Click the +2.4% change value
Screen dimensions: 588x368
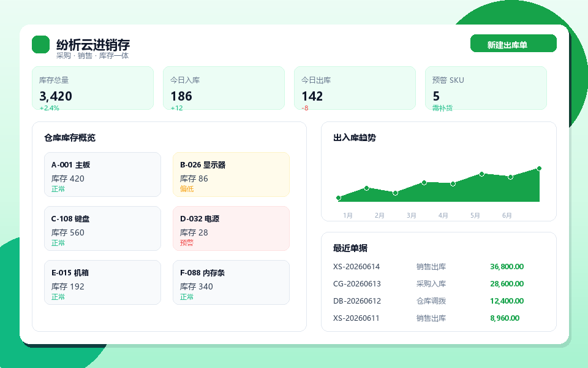pyautogui.click(x=49, y=108)
